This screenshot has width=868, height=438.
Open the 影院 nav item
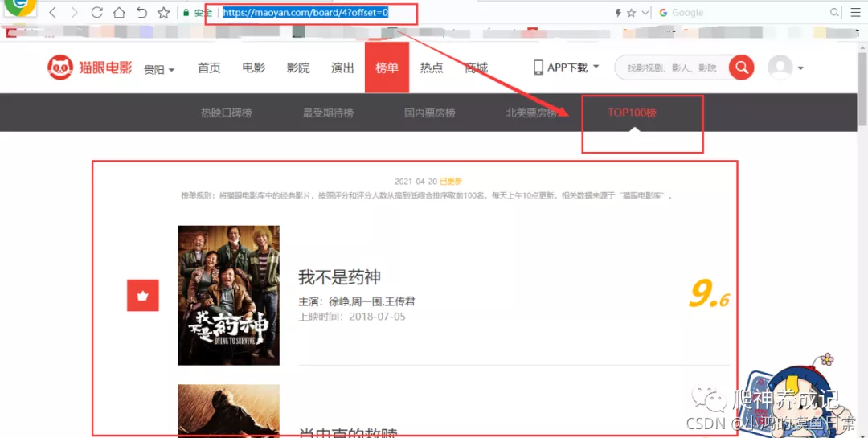(298, 68)
